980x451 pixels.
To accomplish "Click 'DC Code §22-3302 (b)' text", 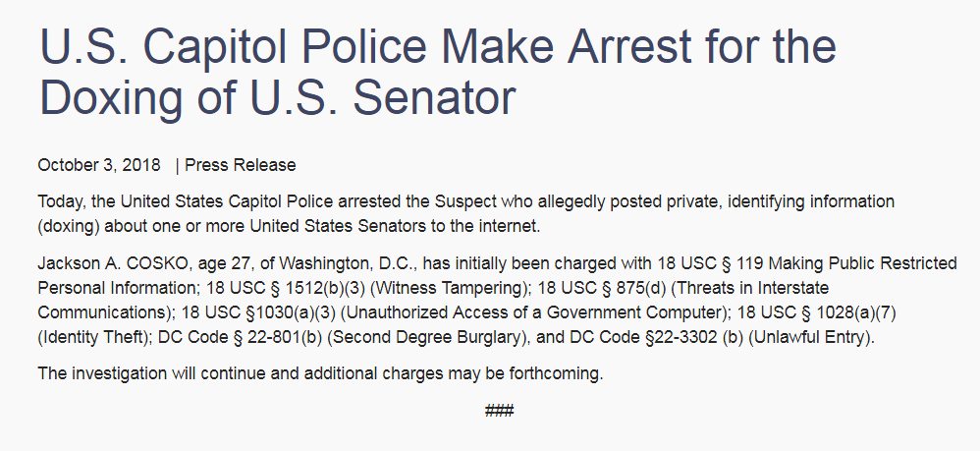I will (656, 337).
